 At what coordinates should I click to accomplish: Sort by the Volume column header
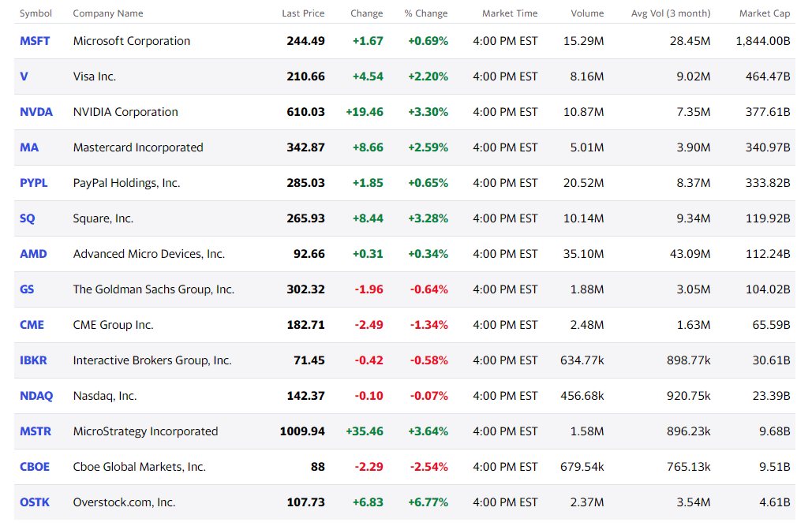click(587, 13)
